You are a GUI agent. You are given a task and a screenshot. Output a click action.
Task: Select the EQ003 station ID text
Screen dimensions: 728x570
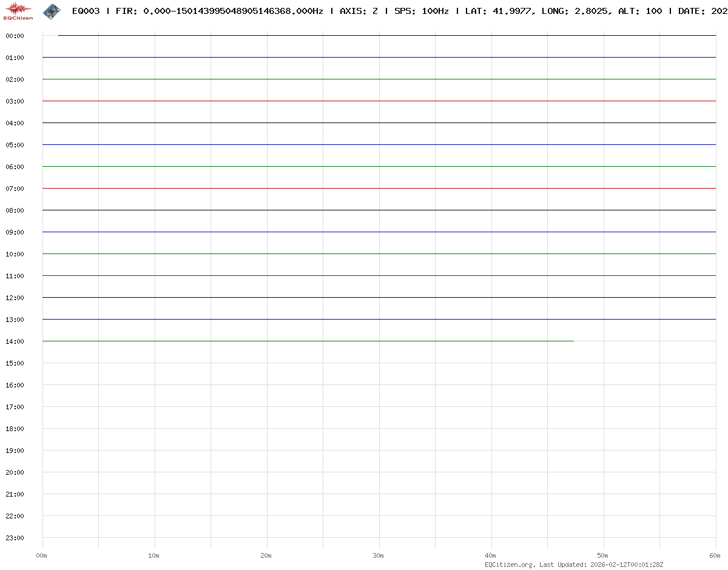86,11
